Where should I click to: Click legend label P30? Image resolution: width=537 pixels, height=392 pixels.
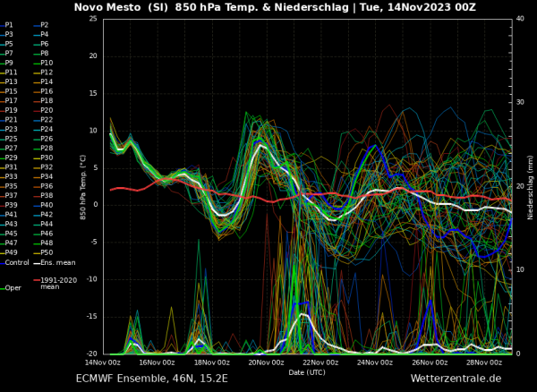43,158
